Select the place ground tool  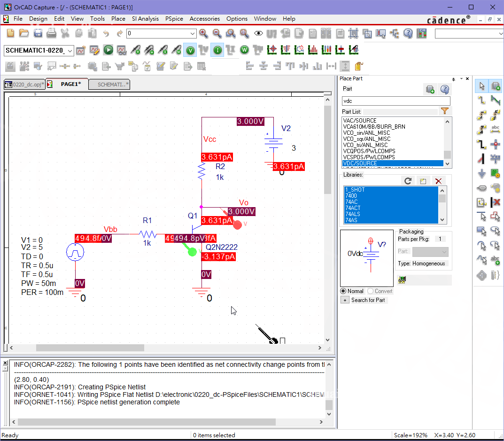point(481,174)
